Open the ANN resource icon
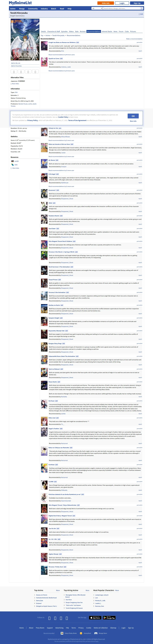This screenshot has width=153, height=644. pos(12,165)
